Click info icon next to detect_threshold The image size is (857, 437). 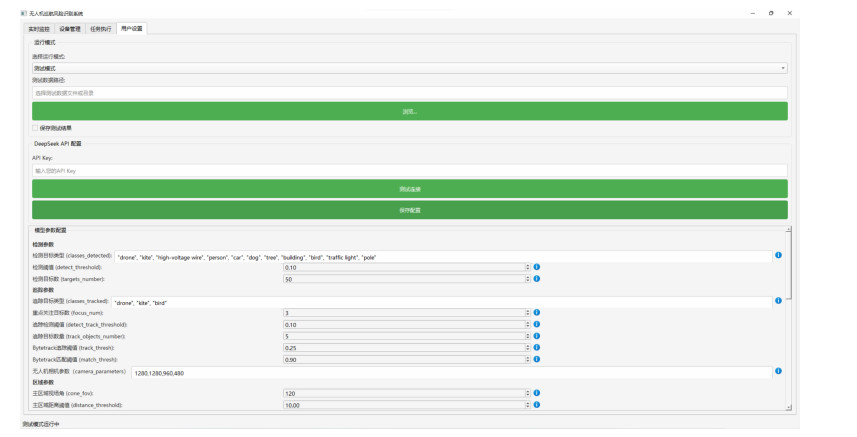[536, 267]
